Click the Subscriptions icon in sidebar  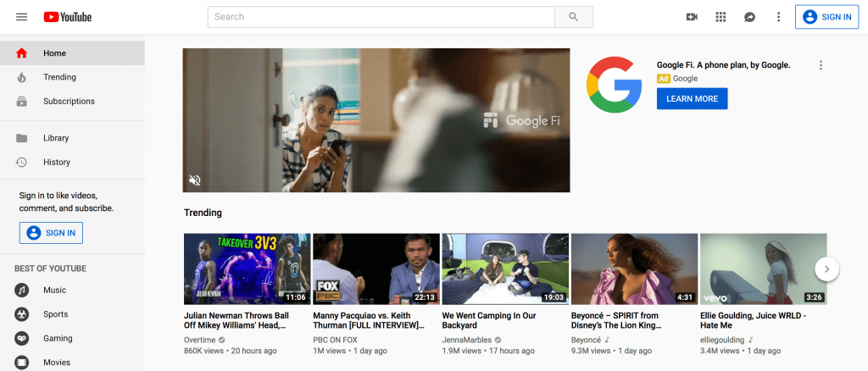tap(21, 101)
